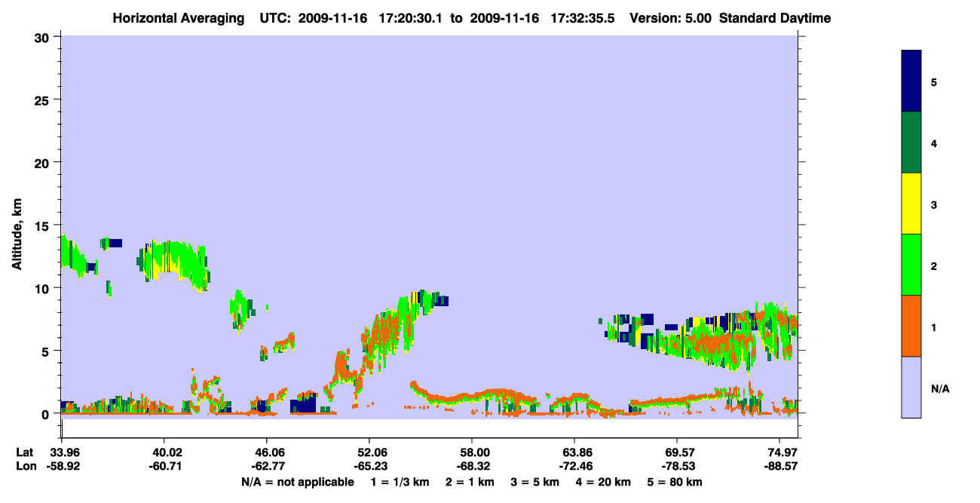Screen dimensions: 980x503
Task: Click longitude value -88.57
Action: [x=779, y=466]
